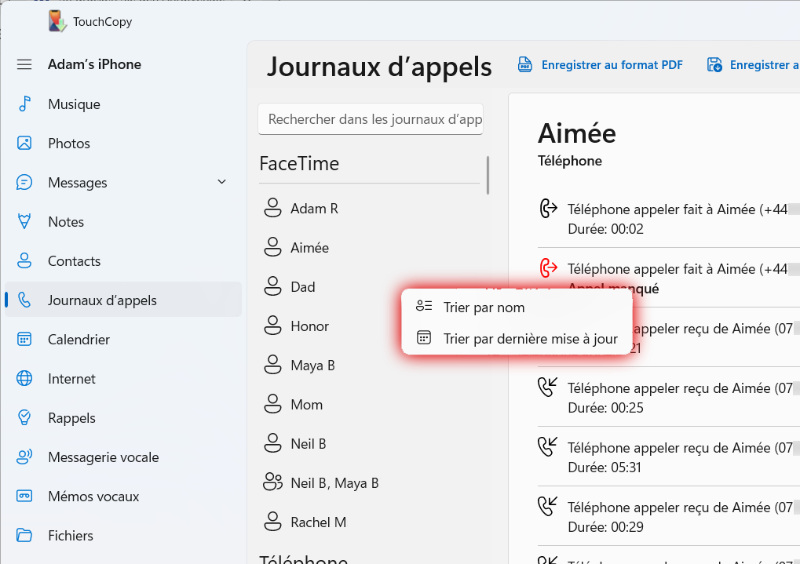Click the contact list scrollbar

click(488, 175)
